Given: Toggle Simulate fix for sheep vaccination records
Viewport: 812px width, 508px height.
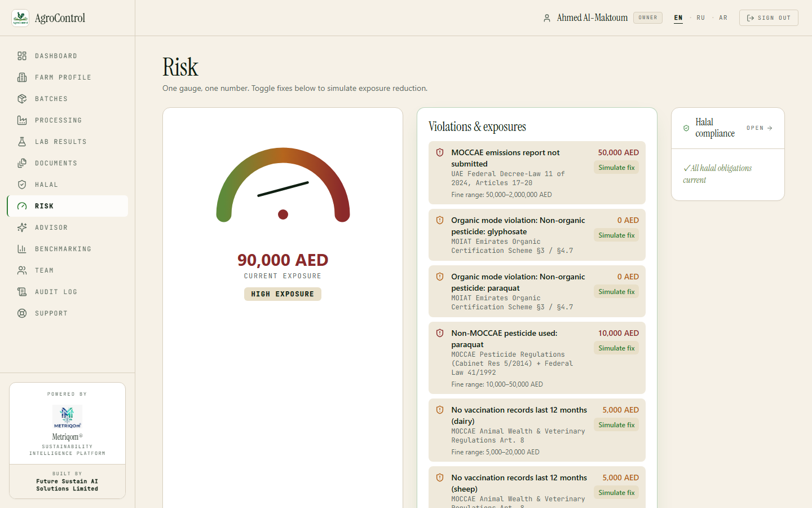Looking at the screenshot, I should click(x=616, y=493).
